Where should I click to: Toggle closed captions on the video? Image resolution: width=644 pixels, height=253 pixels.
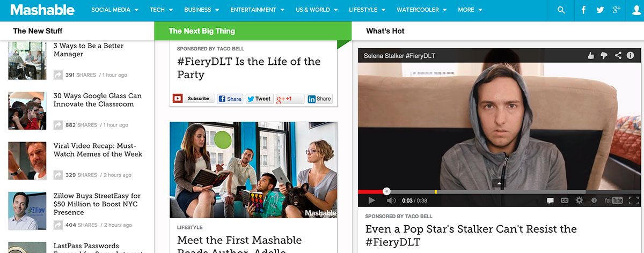(x=565, y=200)
